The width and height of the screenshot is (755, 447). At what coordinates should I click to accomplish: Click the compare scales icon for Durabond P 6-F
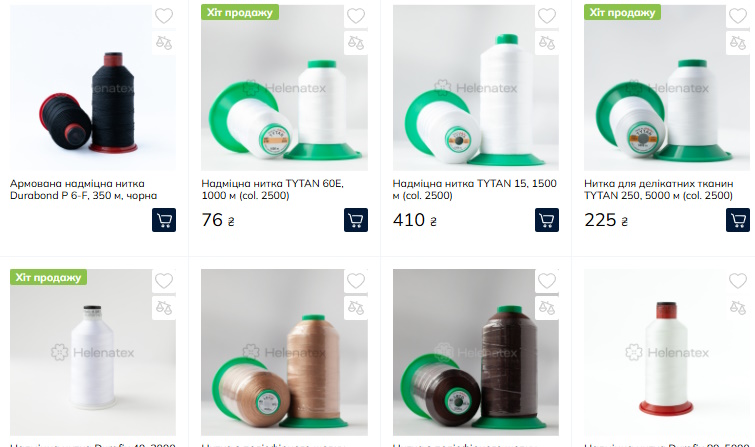click(164, 43)
